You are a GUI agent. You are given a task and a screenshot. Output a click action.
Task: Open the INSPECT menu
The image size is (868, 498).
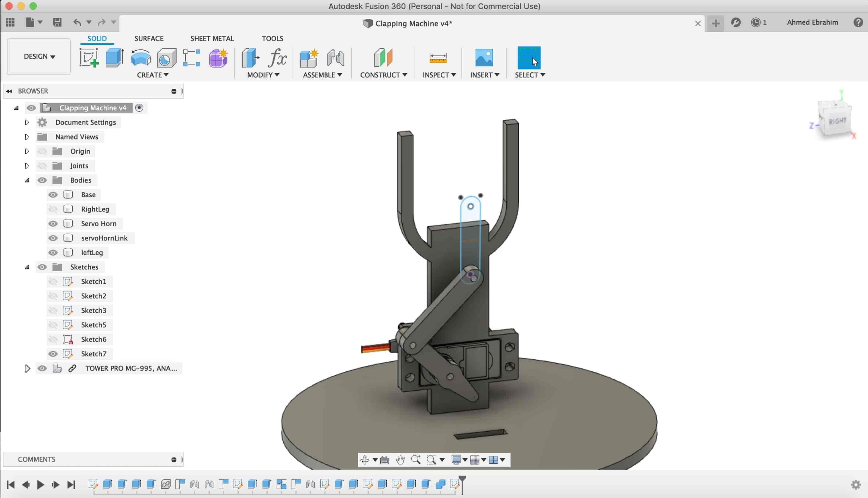click(x=439, y=75)
